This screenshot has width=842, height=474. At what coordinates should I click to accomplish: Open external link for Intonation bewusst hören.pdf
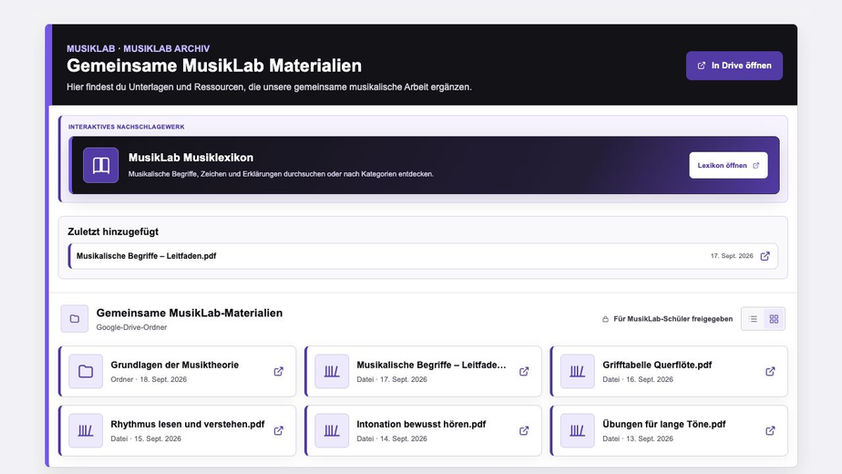[524, 431]
